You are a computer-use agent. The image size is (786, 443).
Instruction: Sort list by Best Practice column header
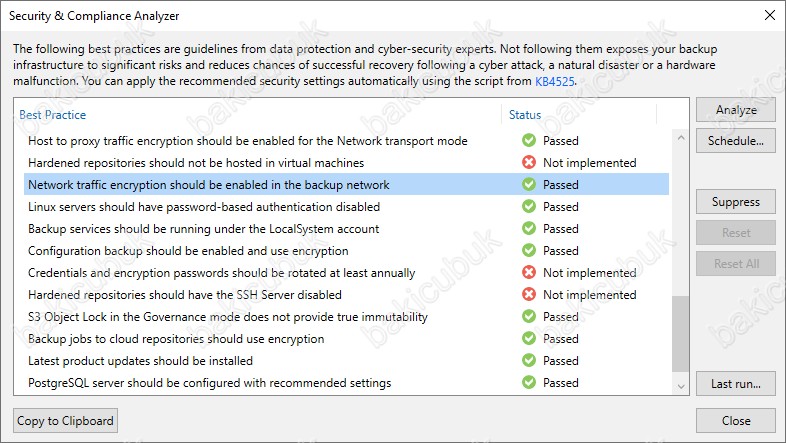click(53, 115)
